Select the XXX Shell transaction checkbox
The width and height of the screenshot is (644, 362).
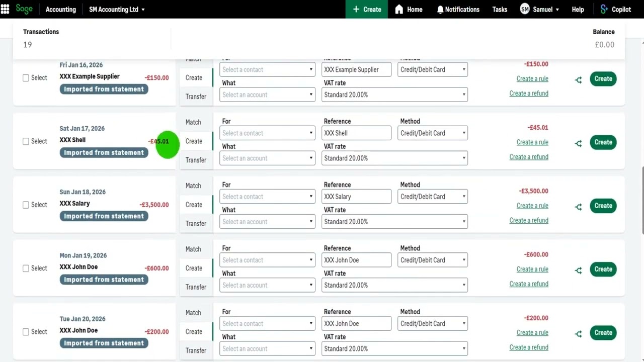(26, 141)
